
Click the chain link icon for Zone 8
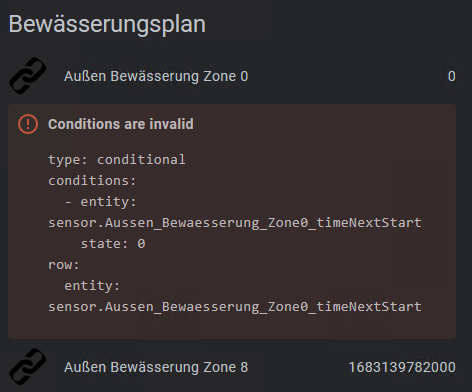click(27, 367)
